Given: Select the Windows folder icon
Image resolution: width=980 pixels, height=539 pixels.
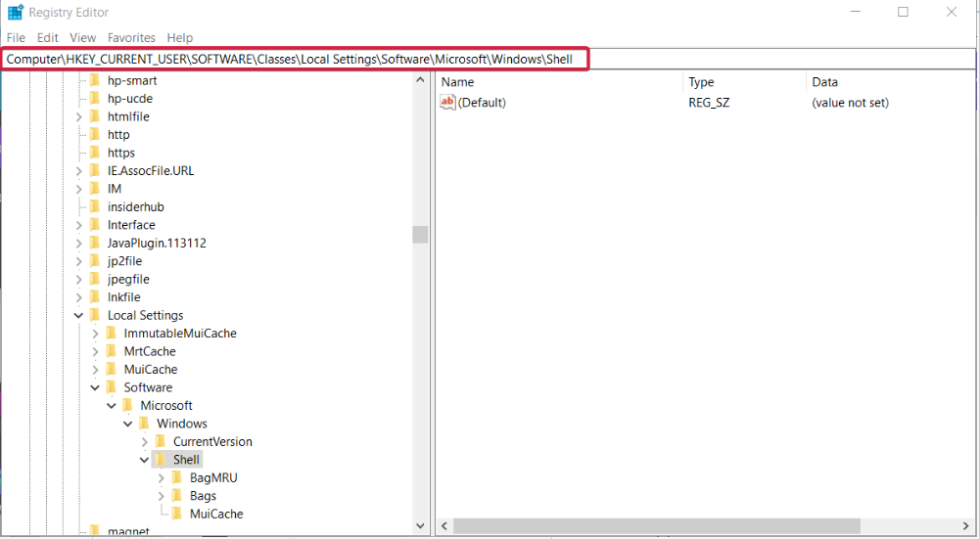Looking at the screenshot, I should point(144,425).
